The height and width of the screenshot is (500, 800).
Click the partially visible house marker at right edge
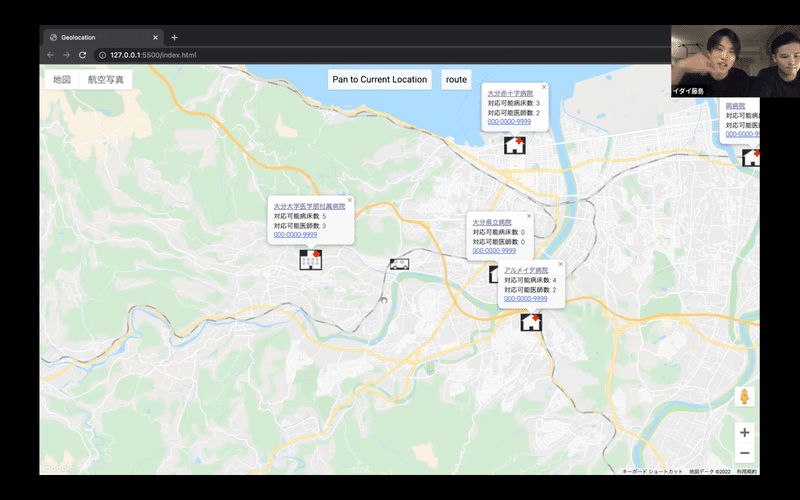click(x=751, y=158)
